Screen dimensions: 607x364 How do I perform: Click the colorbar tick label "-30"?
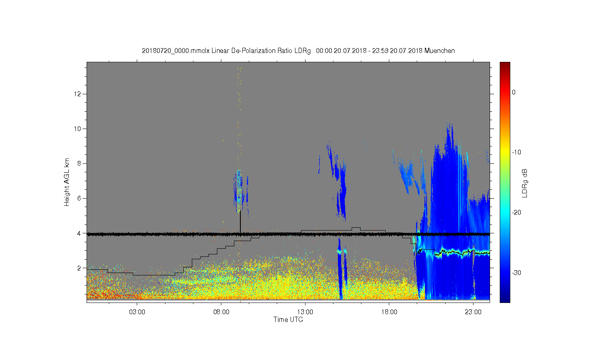516,273
